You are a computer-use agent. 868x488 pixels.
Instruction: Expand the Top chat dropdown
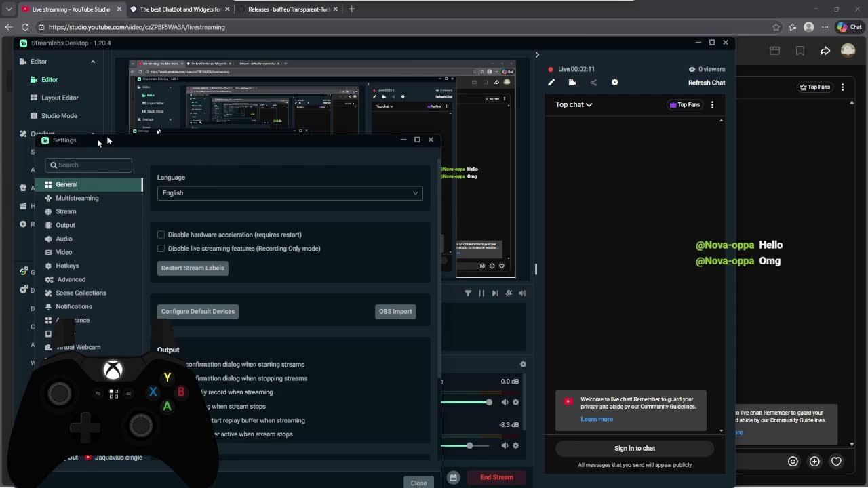pos(574,105)
